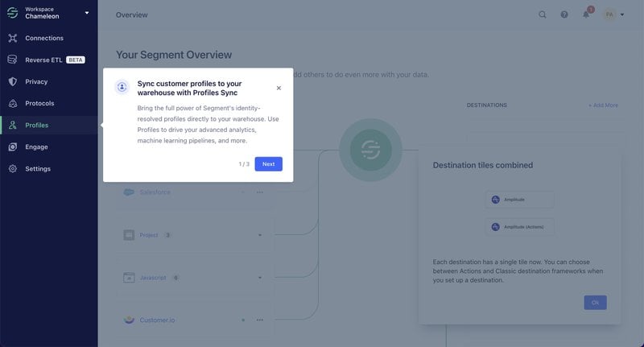644x347 pixels.
Task: Click the Protocols sidebar icon
Action: tap(12, 103)
